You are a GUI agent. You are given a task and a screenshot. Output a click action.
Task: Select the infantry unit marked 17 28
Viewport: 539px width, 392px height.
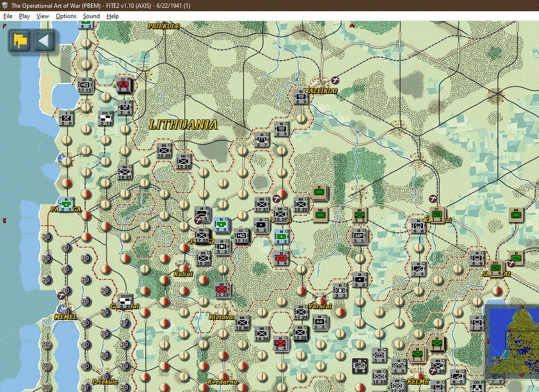(x=202, y=236)
